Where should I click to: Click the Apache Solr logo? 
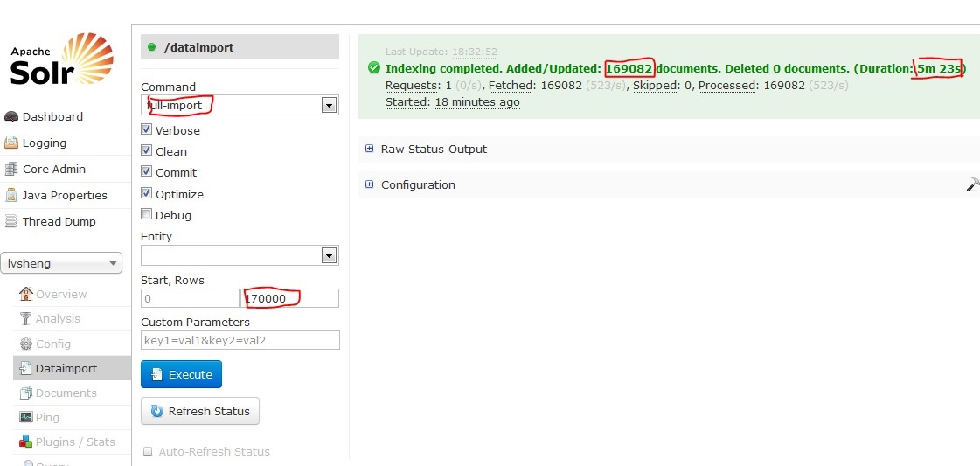61,61
